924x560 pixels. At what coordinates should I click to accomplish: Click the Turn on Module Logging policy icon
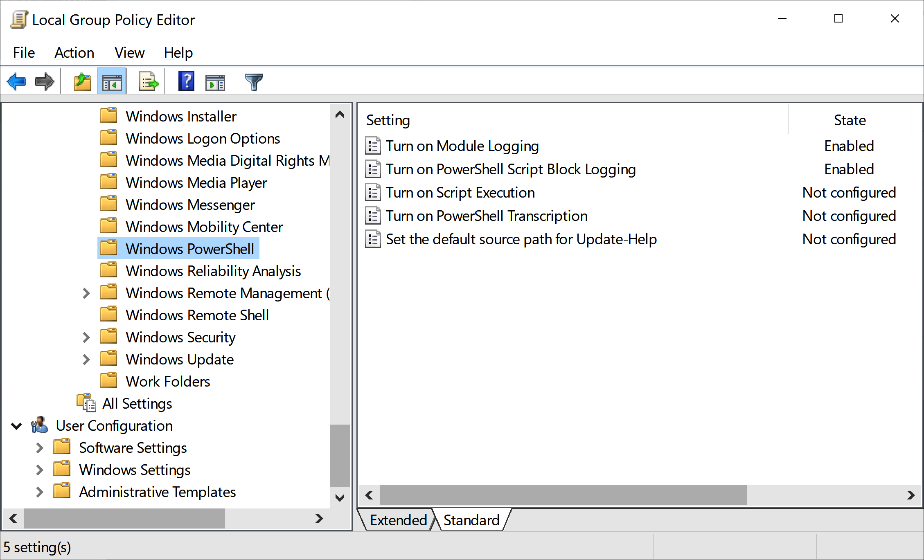[x=373, y=146]
